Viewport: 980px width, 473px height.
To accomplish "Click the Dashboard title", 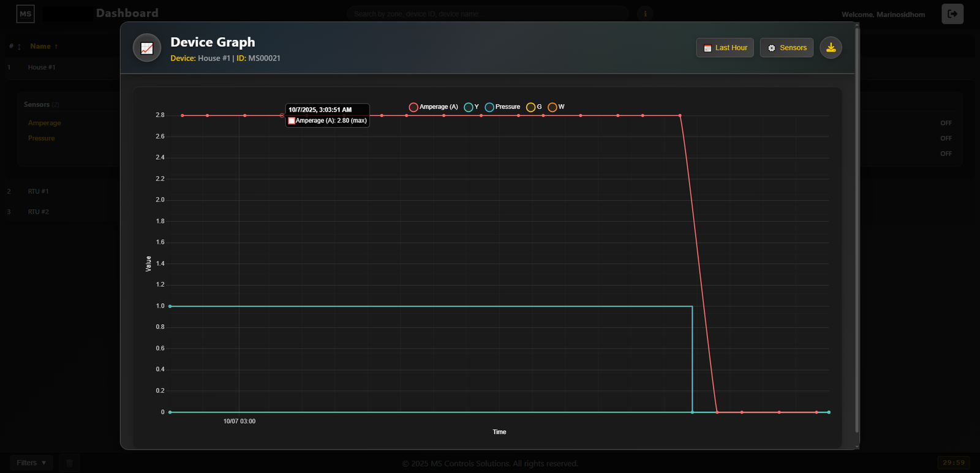I will point(127,13).
